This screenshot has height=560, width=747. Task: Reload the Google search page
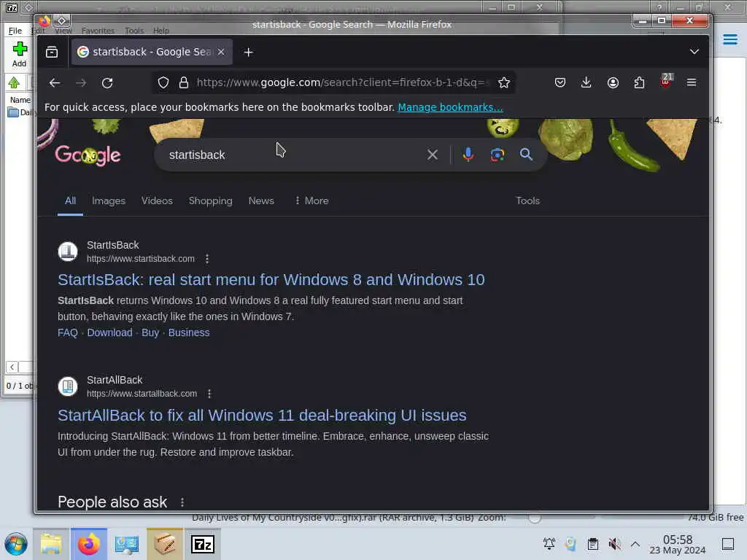pos(107,83)
